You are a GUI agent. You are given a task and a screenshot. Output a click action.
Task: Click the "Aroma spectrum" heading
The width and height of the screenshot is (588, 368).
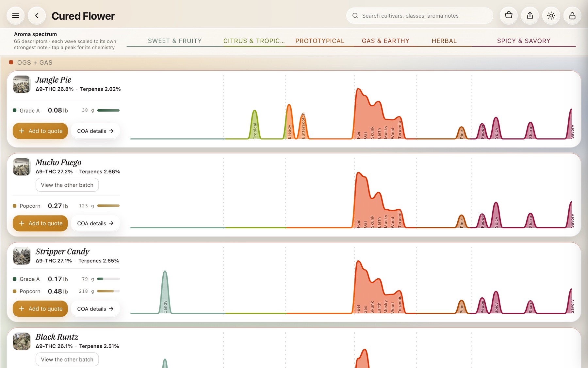click(x=35, y=34)
